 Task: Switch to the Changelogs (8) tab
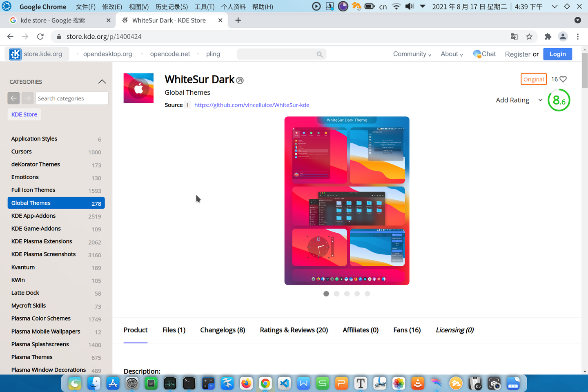point(223,330)
